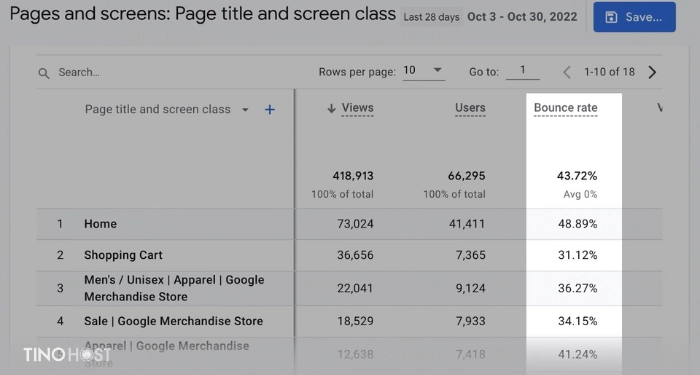Sort by the Views column header
Screen dimensions: 700x375
(x=357, y=108)
